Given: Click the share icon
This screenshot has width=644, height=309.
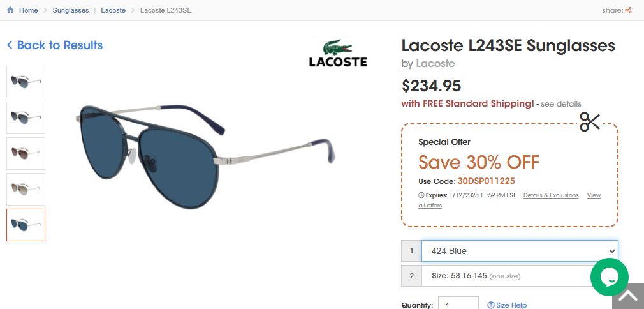Looking at the screenshot, I should point(628,10).
